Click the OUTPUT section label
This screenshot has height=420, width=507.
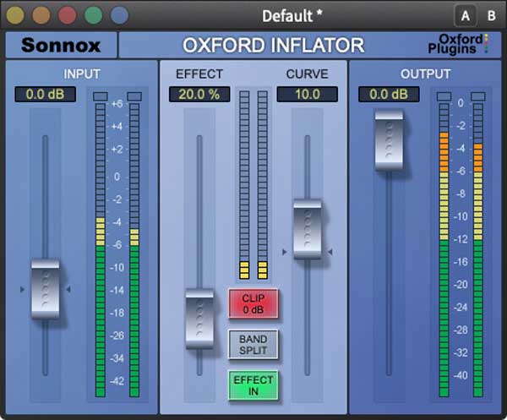tap(426, 74)
